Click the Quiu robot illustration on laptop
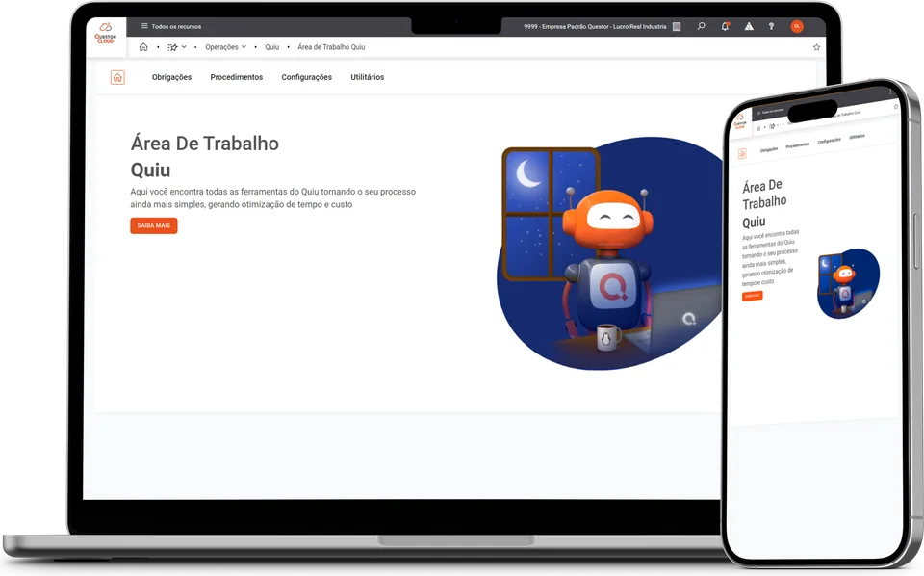The height and width of the screenshot is (576, 924). (610, 254)
